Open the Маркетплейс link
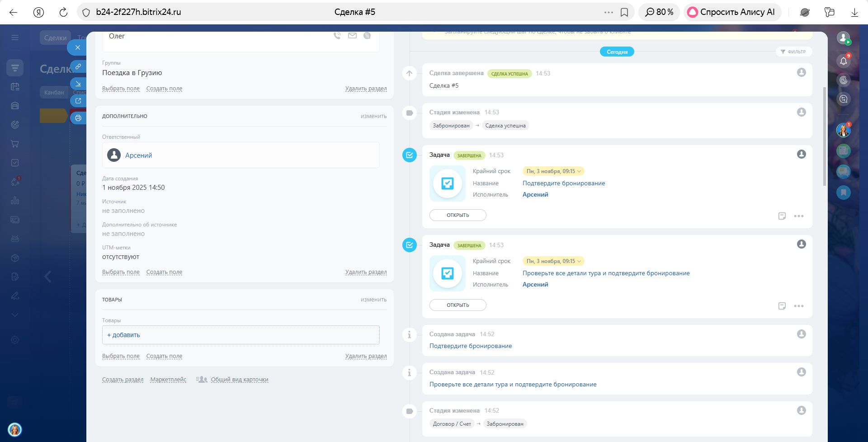 168,380
